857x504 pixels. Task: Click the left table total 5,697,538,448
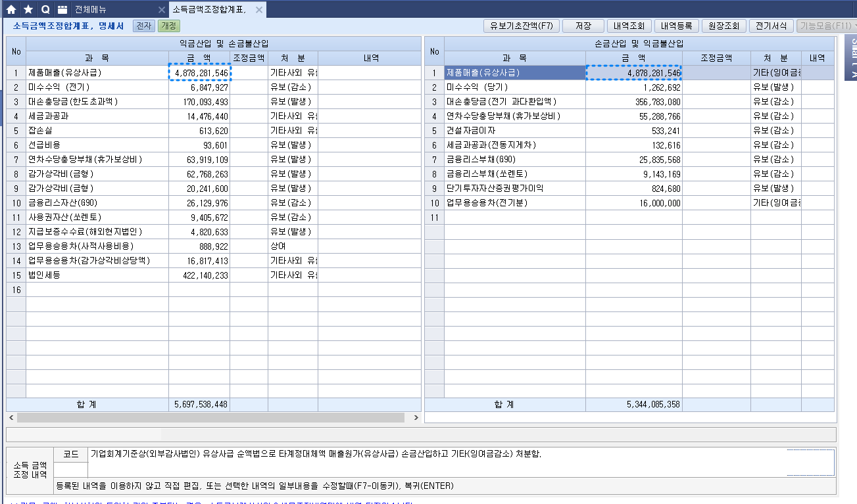[201, 404]
